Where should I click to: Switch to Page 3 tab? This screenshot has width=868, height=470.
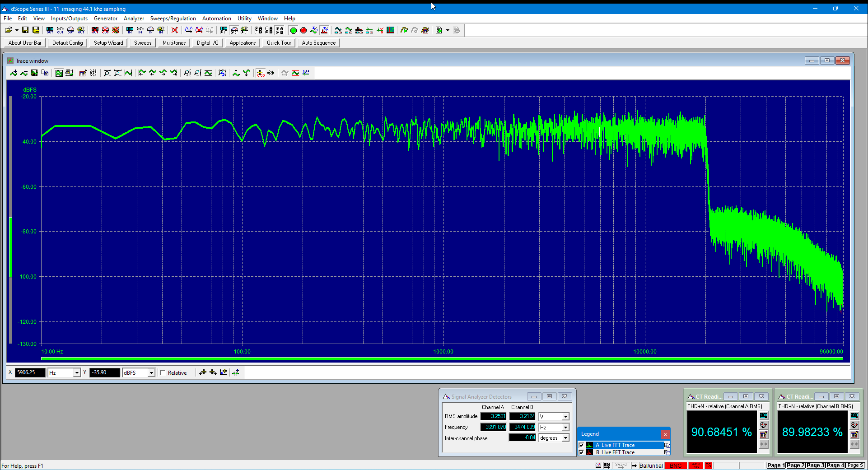[x=816, y=465]
